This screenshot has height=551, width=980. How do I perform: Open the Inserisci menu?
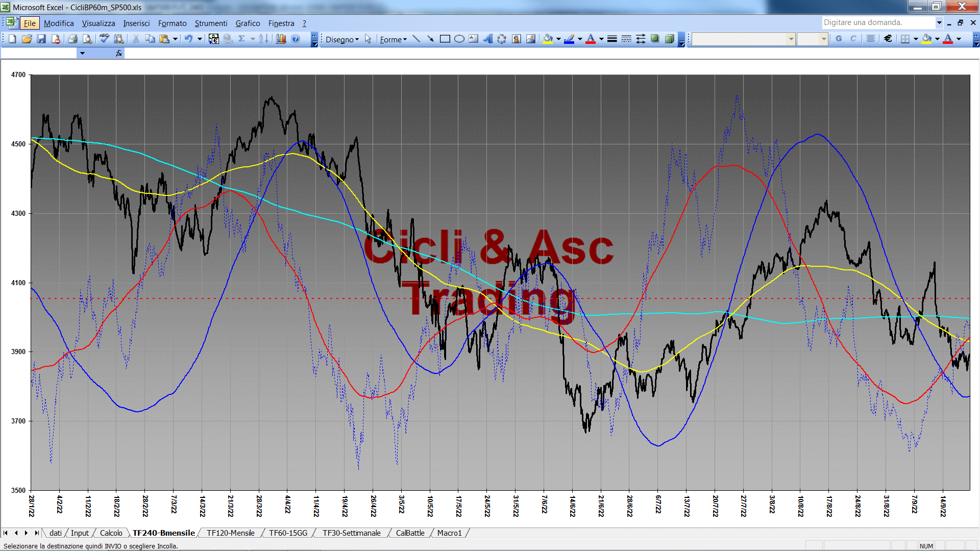point(136,23)
